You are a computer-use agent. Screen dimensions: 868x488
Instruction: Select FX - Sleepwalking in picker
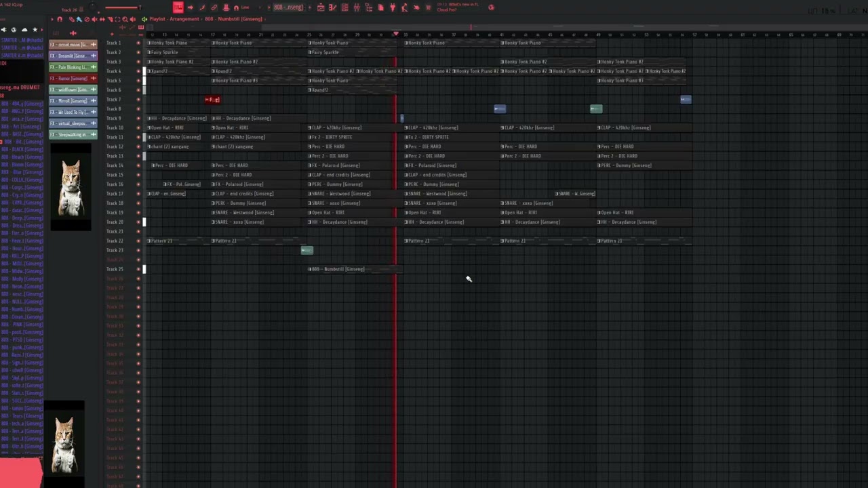tap(73, 134)
